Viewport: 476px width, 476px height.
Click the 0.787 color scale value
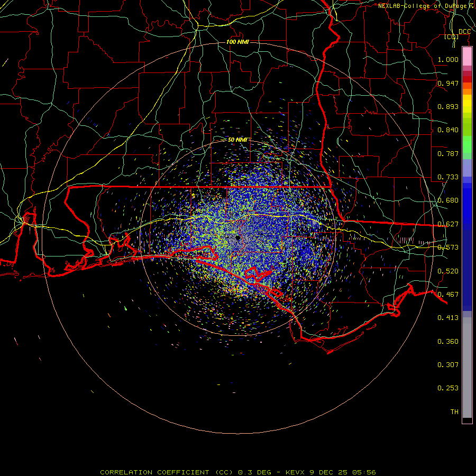(x=448, y=153)
